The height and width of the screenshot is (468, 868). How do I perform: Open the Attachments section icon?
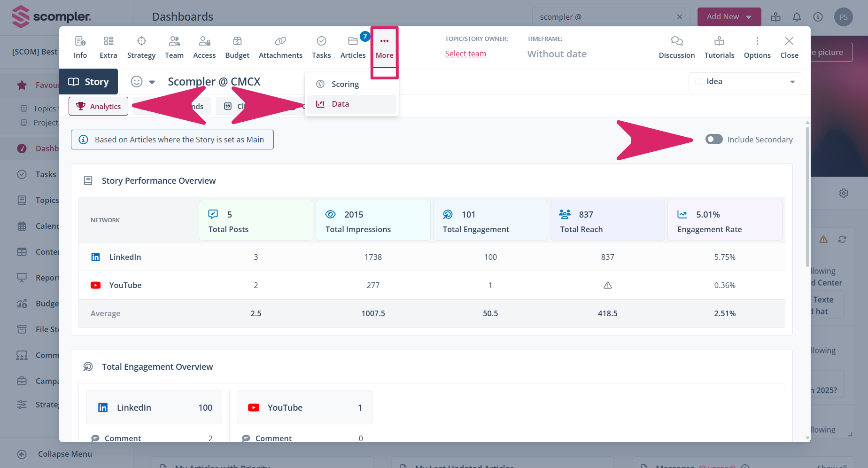(280, 41)
